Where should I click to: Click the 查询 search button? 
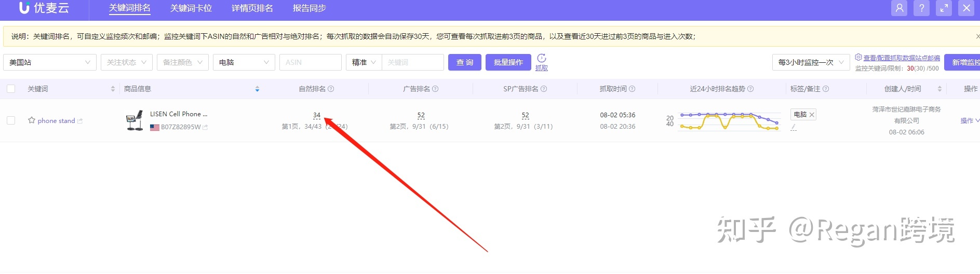[464, 62]
